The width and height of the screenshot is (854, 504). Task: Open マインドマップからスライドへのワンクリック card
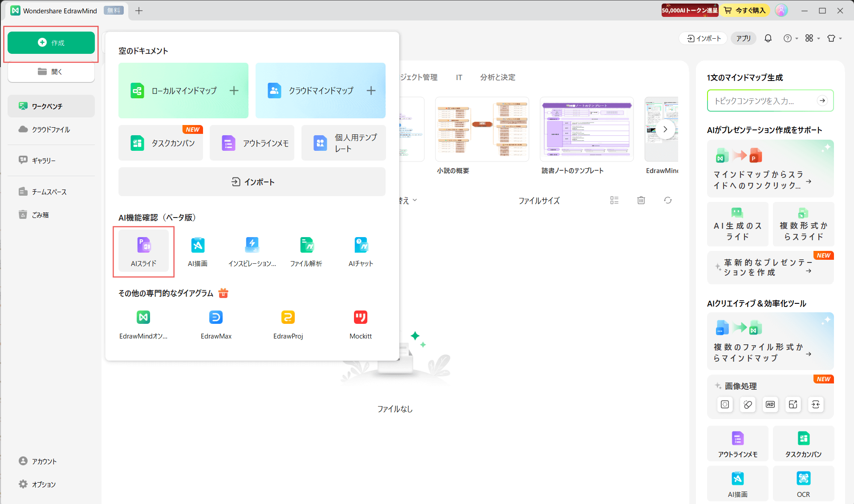pyautogui.click(x=770, y=169)
